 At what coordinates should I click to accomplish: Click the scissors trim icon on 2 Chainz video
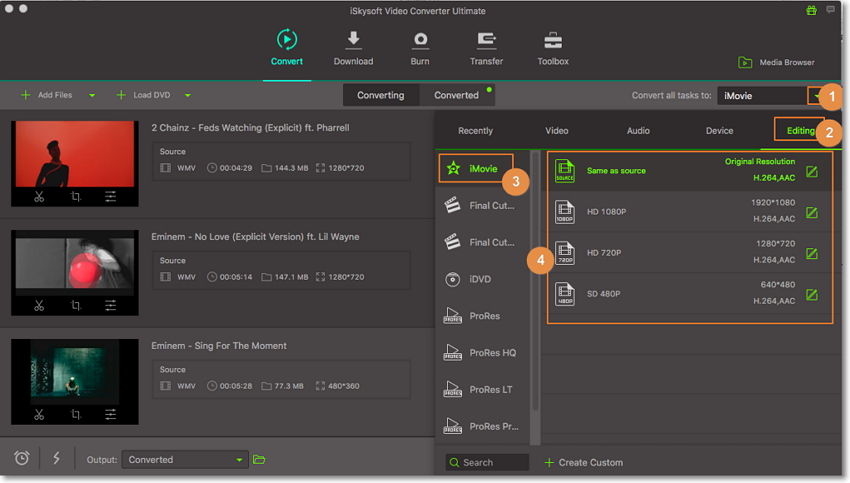[38, 196]
